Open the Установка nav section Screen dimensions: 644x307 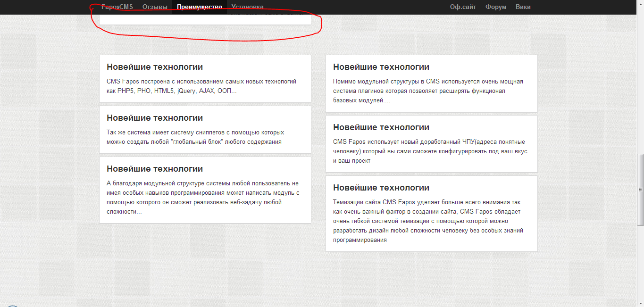[x=247, y=7]
